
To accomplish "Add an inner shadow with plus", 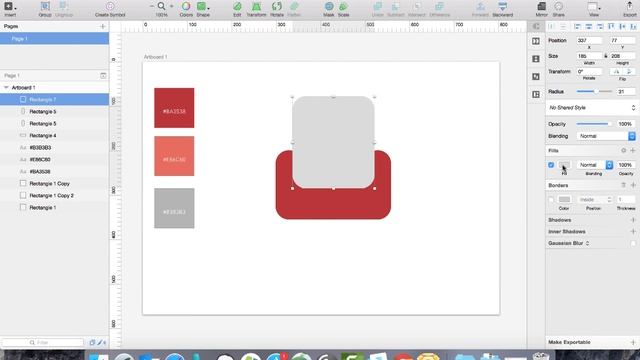I will (x=633, y=231).
